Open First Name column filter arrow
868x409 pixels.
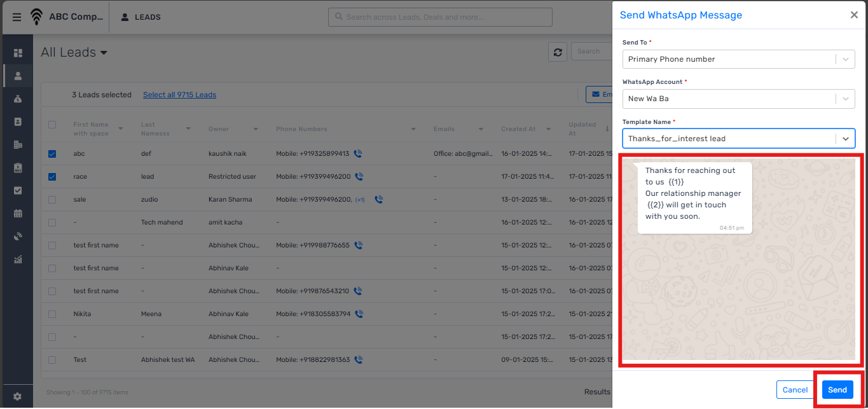[121, 129]
